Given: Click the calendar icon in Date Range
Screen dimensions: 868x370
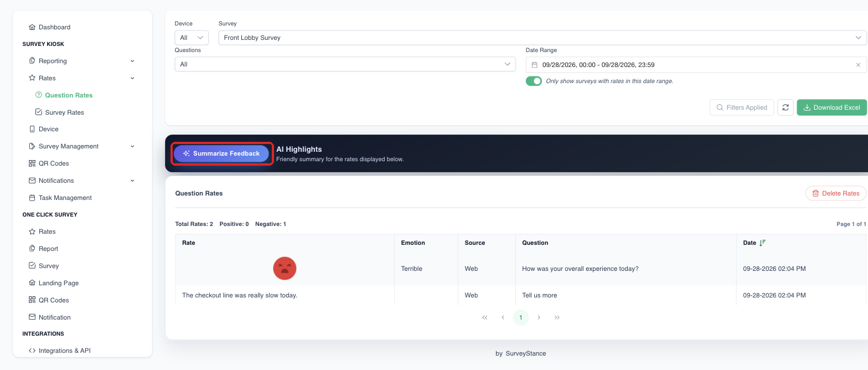Looking at the screenshot, I should tap(535, 65).
